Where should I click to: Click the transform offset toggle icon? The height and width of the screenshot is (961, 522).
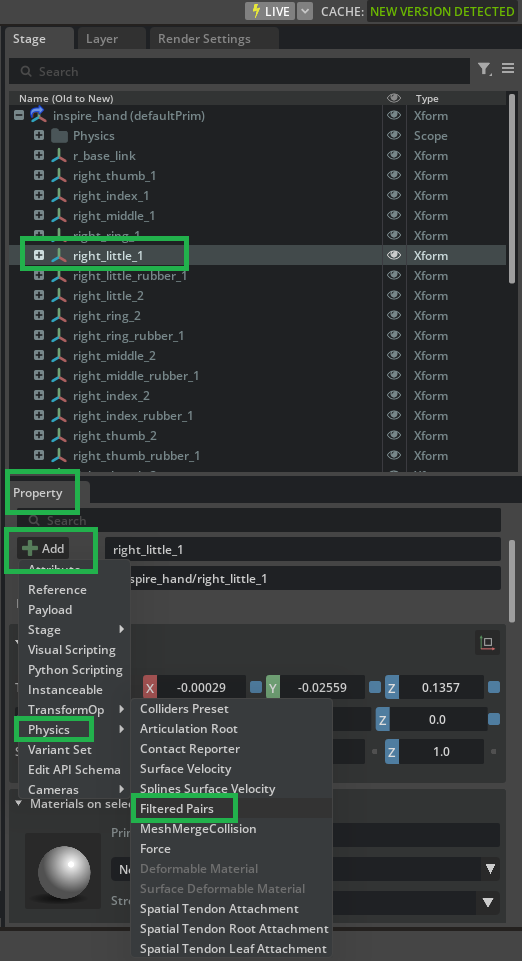pos(488,643)
